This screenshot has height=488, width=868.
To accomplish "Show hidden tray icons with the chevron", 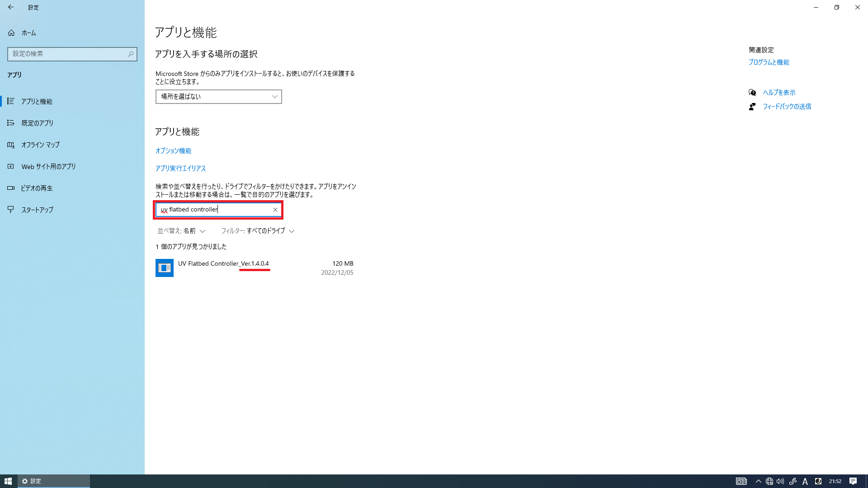I will click(758, 481).
